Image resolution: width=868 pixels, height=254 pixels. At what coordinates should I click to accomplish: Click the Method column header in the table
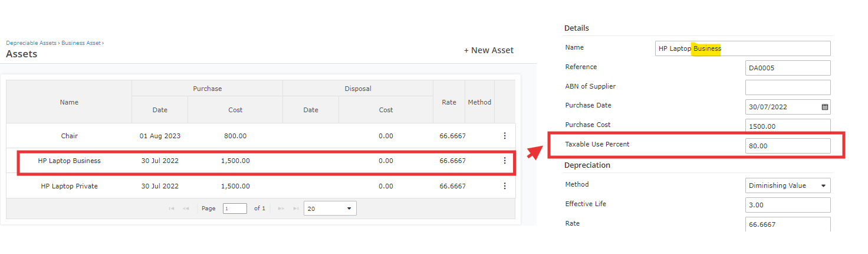479,102
